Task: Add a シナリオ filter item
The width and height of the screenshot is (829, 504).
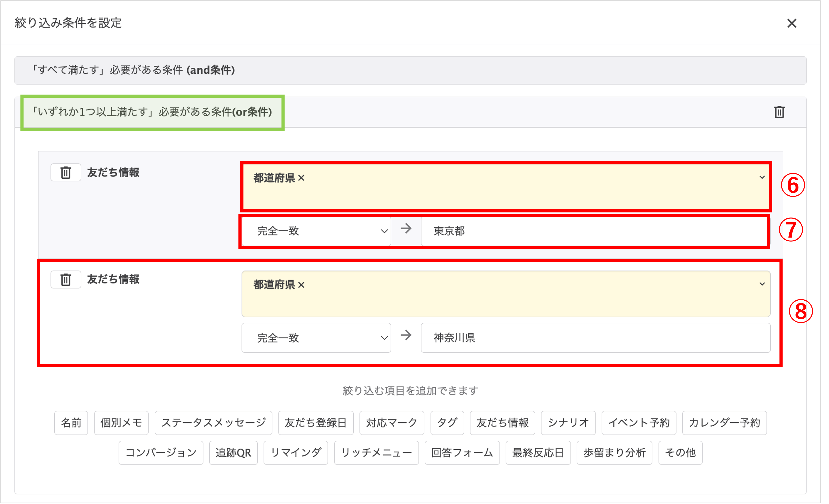Action: point(568,423)
